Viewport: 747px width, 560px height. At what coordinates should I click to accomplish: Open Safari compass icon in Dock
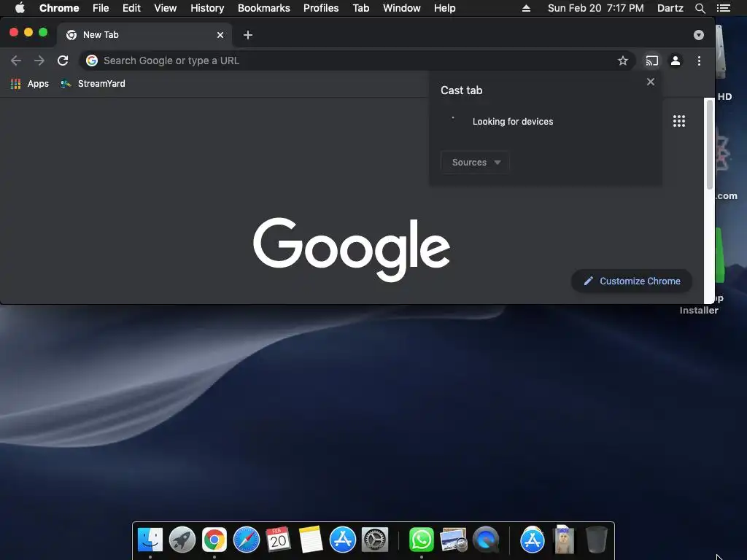(x=247, y=540)
